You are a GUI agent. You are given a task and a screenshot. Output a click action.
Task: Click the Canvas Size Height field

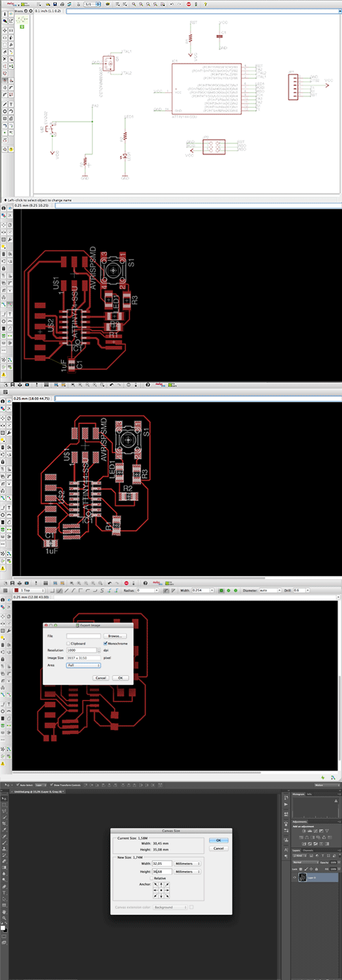pos(162,872)
